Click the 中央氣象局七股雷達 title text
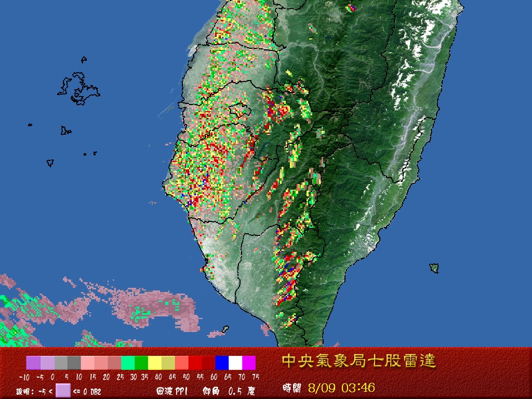Viewport: 532px width, 399px height. click(x=358, y=361)
